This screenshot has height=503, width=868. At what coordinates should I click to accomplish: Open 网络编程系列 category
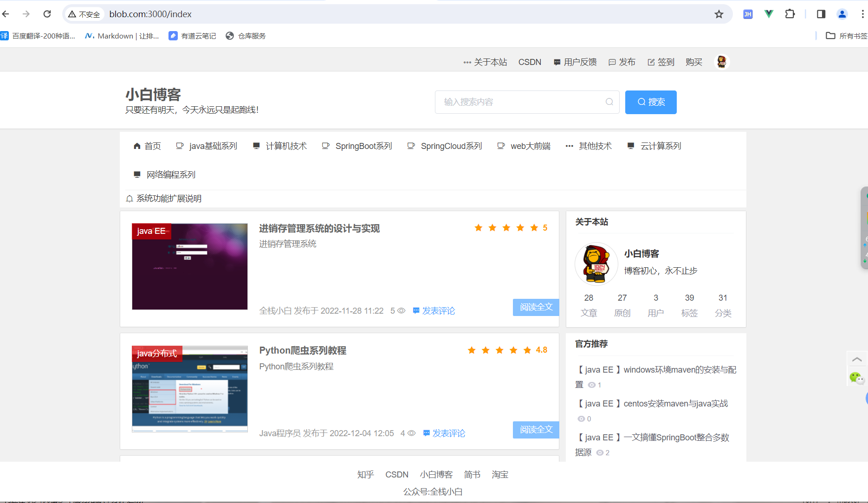pyautogui.click(x=164, y=175)
